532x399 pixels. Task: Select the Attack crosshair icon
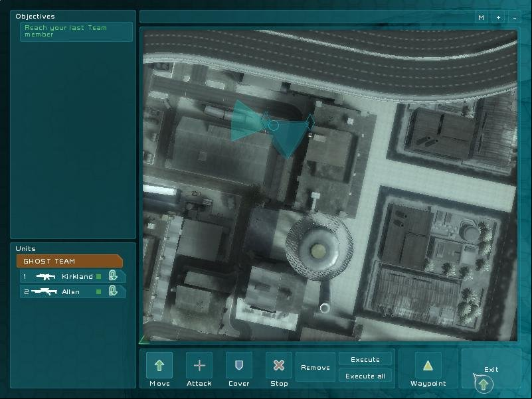(199, 365)
